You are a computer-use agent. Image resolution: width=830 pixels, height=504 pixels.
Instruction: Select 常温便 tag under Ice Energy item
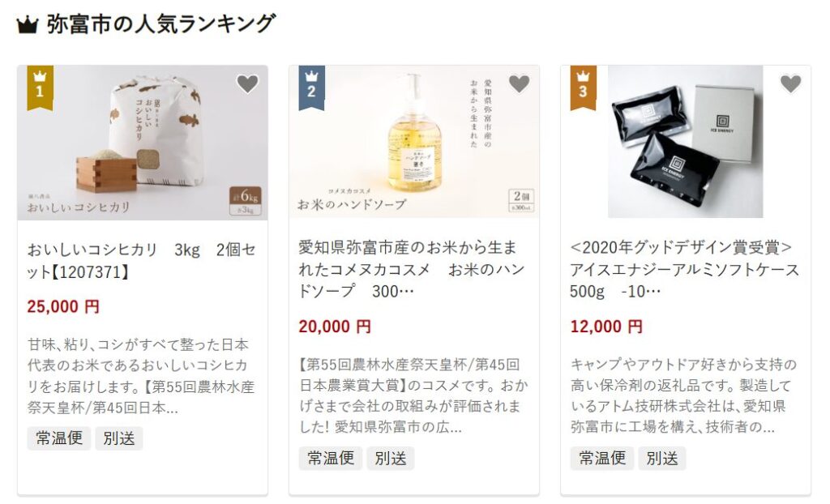(602, 458)
